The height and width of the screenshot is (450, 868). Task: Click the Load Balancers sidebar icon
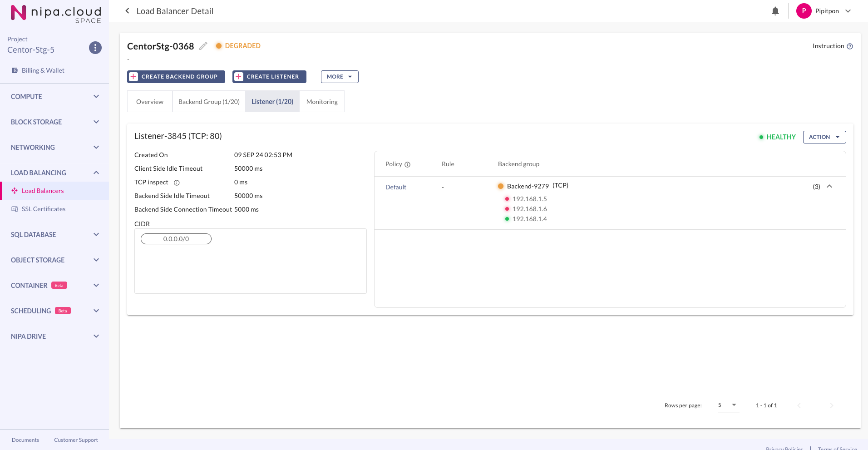(15, 191)
